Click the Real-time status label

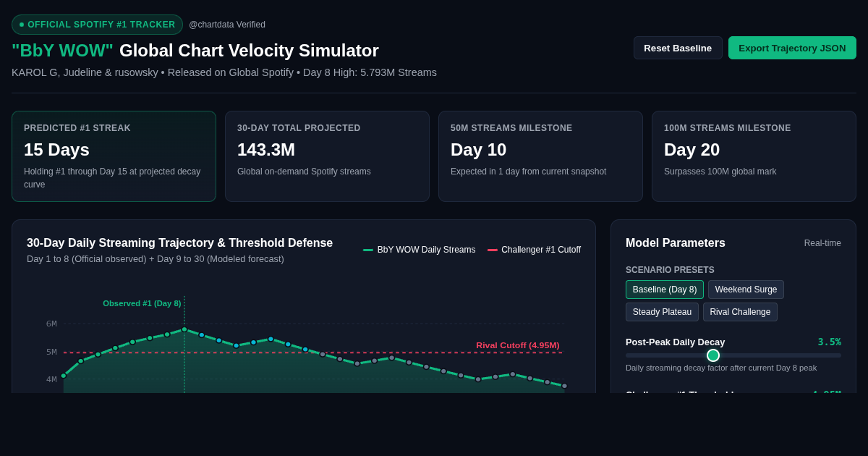tap(822, 243)
